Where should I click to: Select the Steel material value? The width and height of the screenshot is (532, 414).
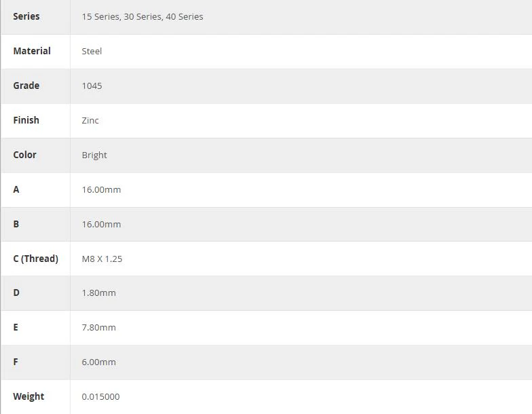click(92, 52)
